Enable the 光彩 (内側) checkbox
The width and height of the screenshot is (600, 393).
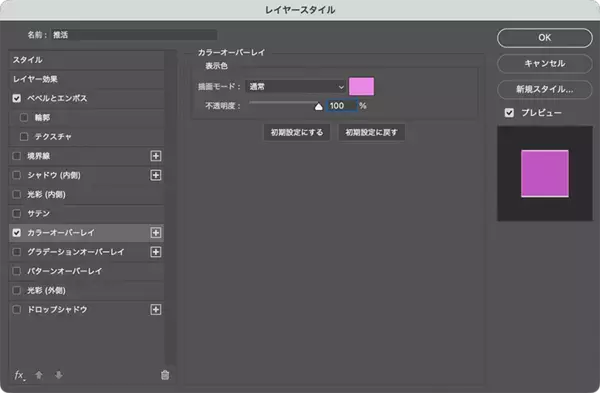(16, 194)
